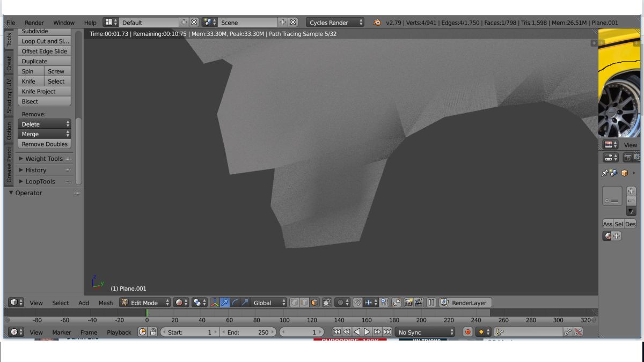
Task: Open the timeline Playback menu
Action: [x=119, y=332]
